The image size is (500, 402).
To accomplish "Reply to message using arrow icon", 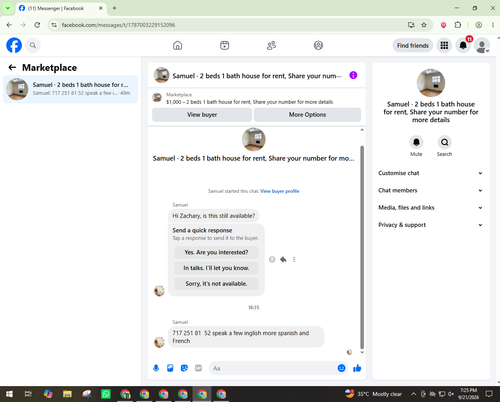I will [x=283, y=259].
